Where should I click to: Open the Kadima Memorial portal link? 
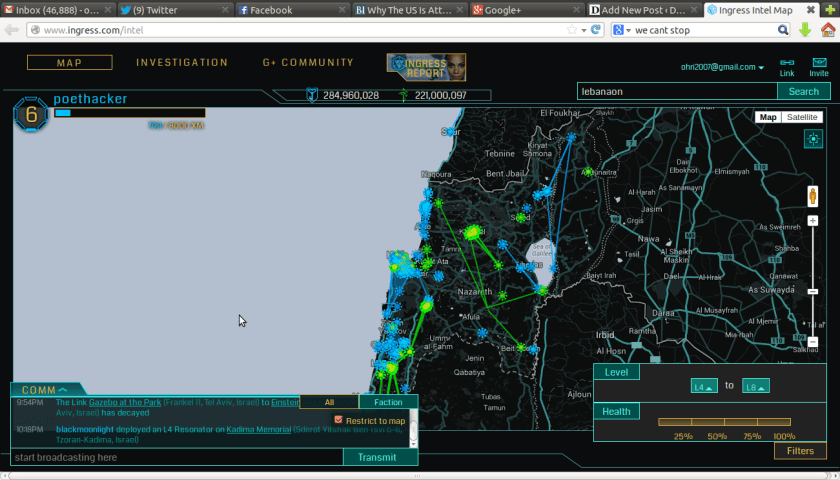258,429
